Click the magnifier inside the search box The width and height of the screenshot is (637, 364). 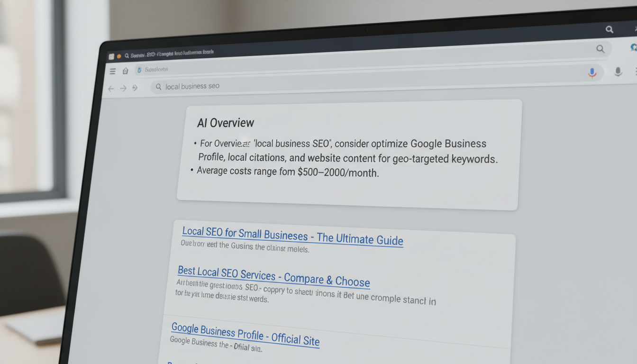(158, 87)
